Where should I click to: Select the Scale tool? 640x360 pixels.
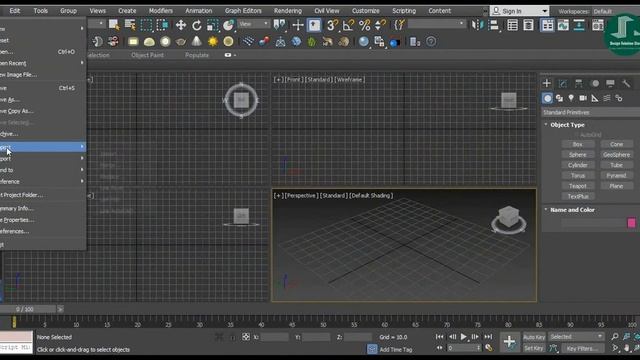(x=213, y=25)
